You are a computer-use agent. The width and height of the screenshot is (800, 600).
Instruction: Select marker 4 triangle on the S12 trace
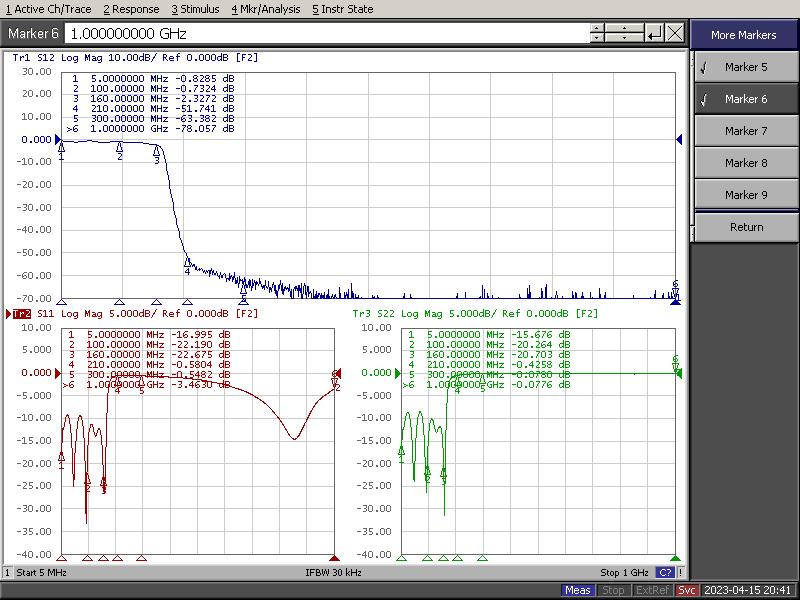coord(187,263)
